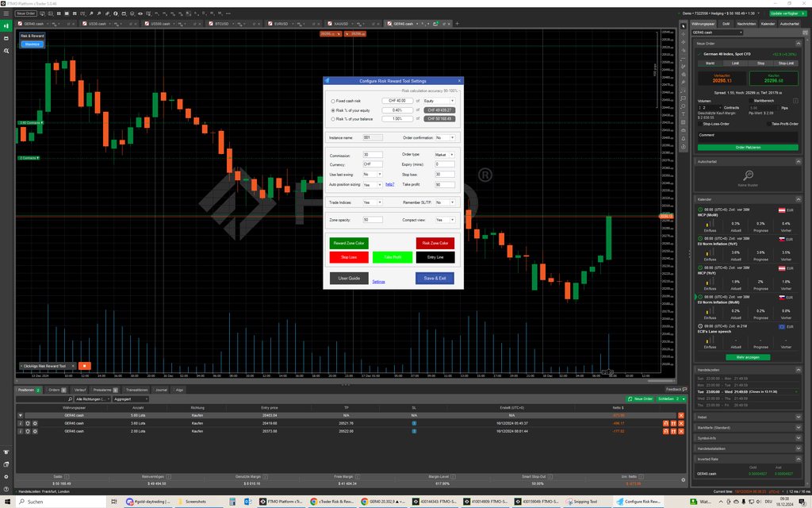The image size is (812, 508).
Task: Open the DoM tab in right panel
Action: tap(726, 24)
